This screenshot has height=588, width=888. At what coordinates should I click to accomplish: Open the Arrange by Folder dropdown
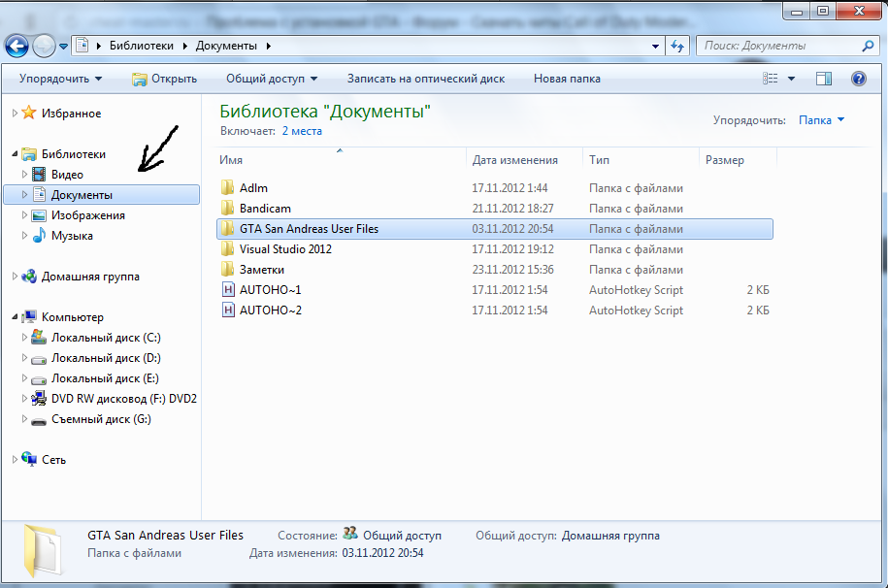click(821, 120)
